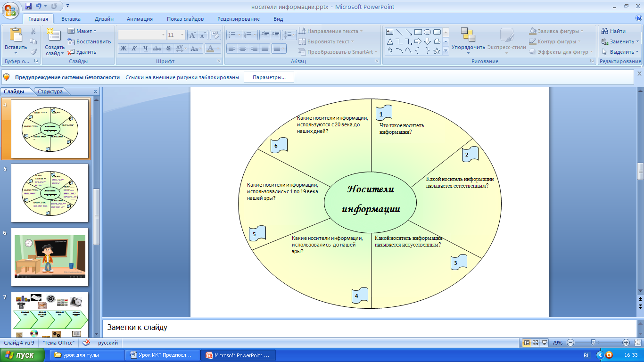
Task: Clear all formatting with the eraser icon
Action: (215, 35)
